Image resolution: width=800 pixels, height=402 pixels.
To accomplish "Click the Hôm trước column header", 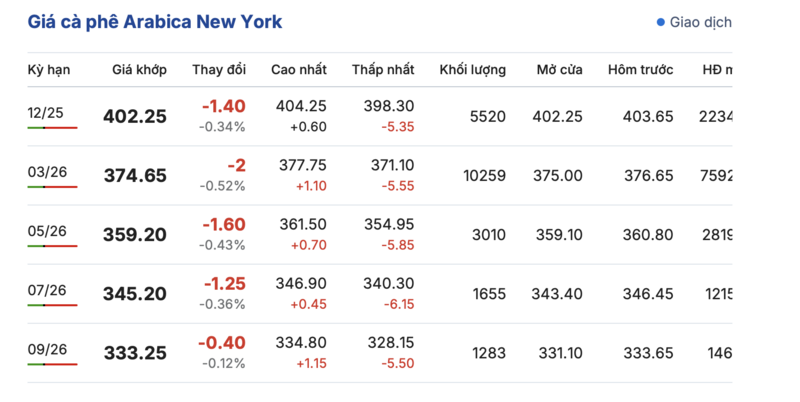I will pos(640,70).
